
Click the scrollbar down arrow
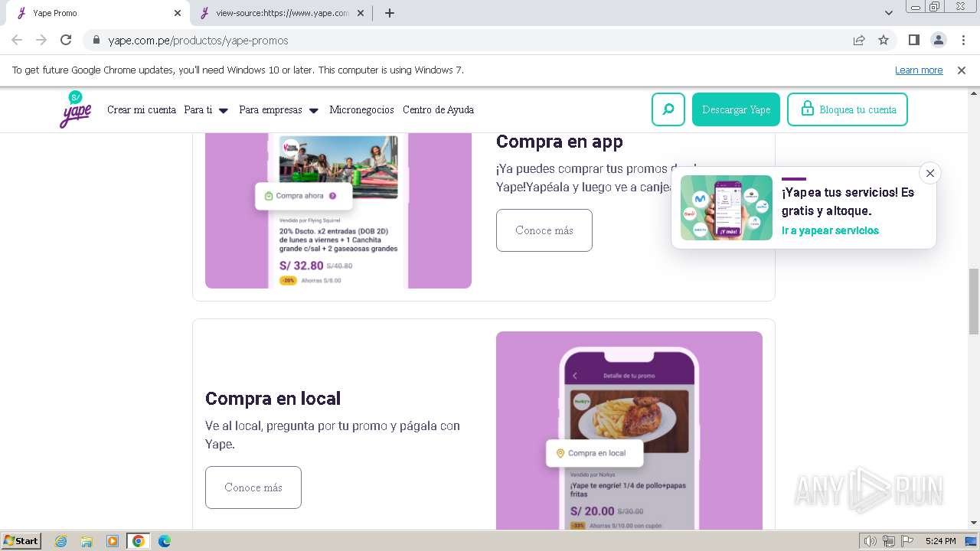point(974,523)
